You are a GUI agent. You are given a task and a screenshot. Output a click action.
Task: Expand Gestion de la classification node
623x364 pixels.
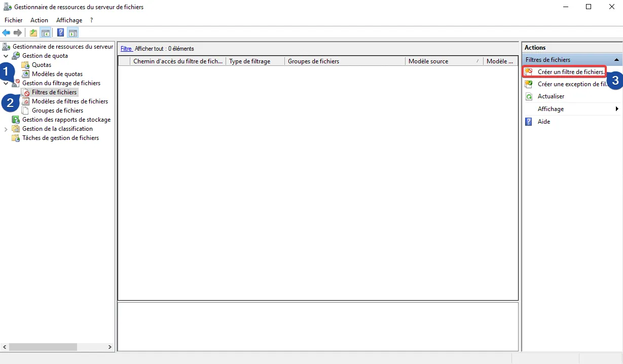(6, 129)
